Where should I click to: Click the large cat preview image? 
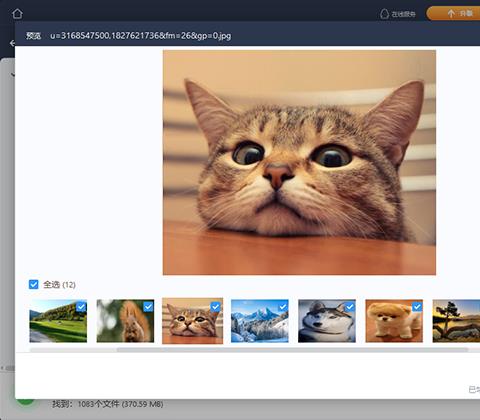[299, 162]
